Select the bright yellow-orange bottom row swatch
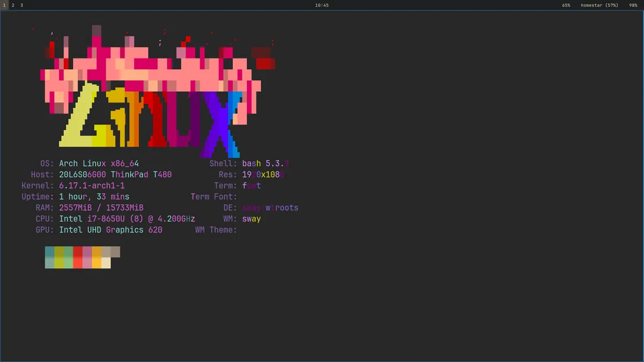This screenshot has width=644, height=362. tap(97, 263)
